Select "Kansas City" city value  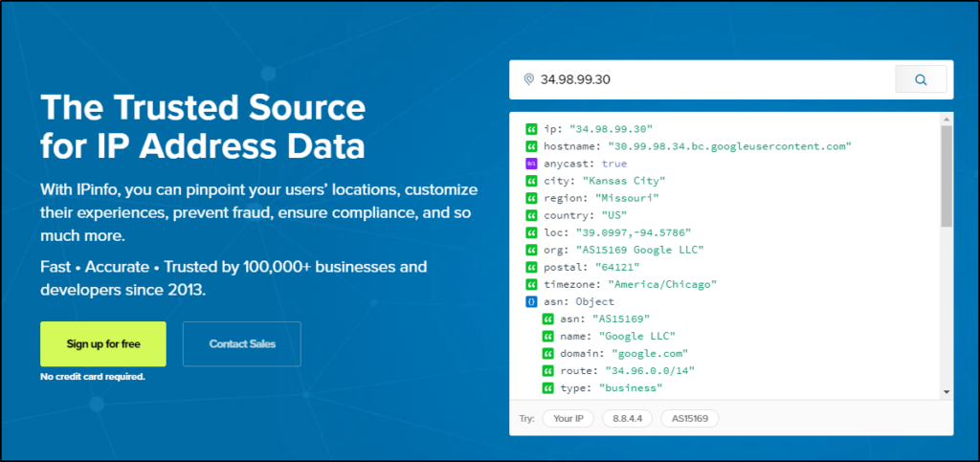point(624,181)
